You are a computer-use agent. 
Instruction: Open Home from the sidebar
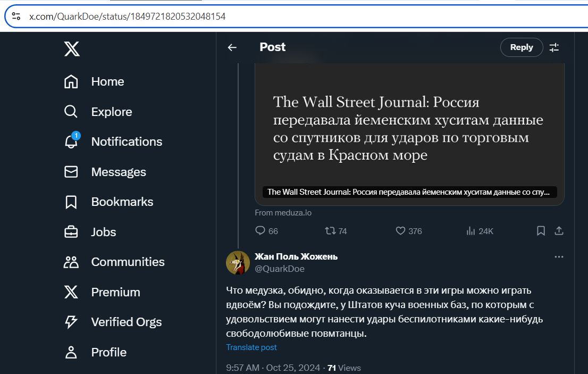(x=94, y=81)
